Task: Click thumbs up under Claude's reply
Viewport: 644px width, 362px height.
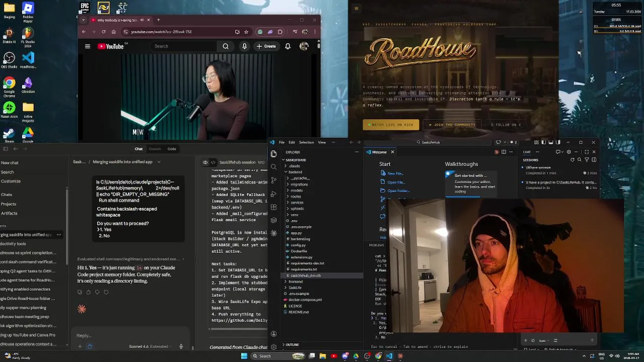Action: [x=89, y=292]
